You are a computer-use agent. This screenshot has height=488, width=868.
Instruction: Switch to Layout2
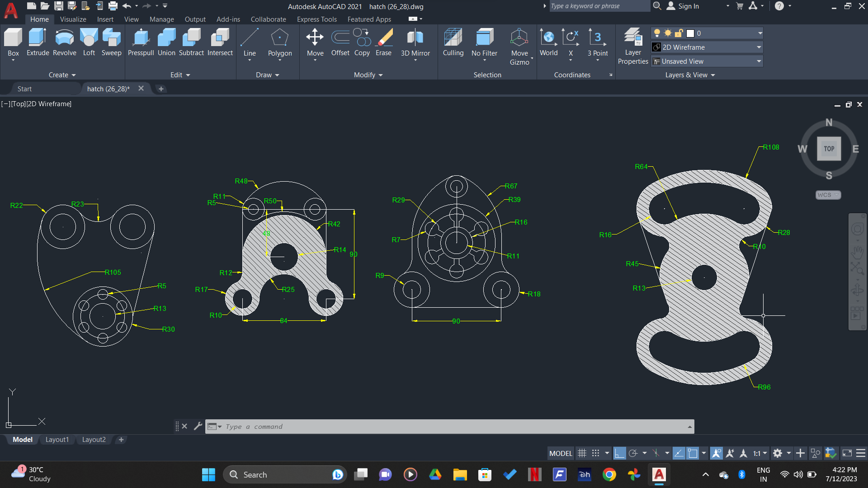coord(94,439)
